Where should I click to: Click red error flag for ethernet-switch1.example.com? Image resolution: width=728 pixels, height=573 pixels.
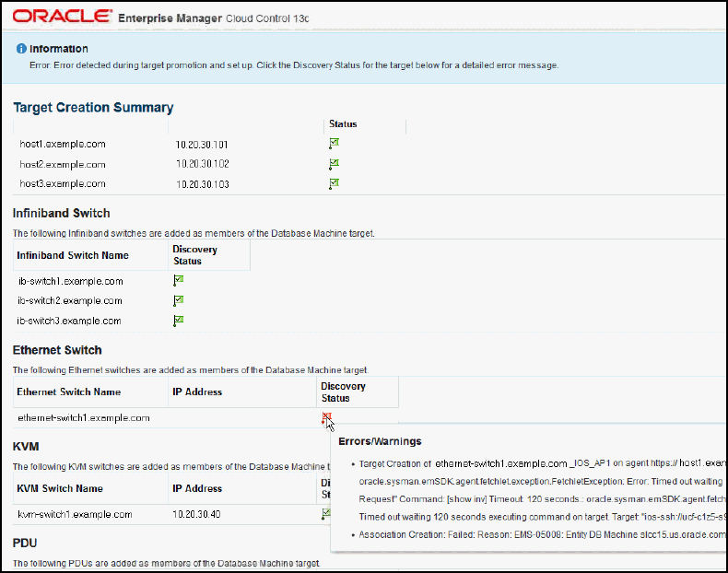coord(326,417)
